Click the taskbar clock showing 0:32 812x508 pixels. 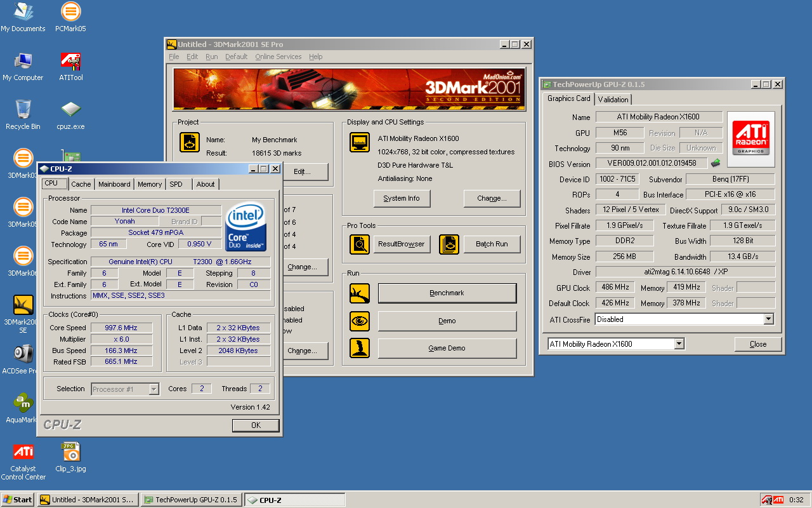click(796, 500)
